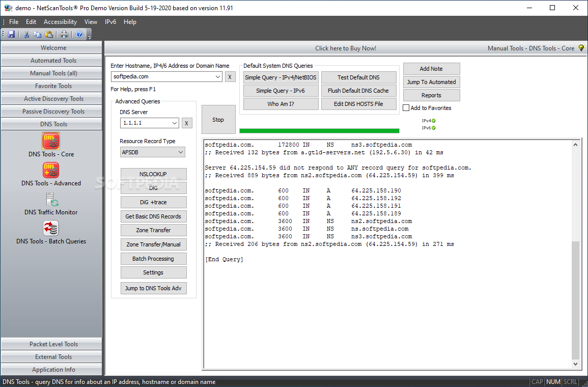Click the Copy toolbar icon

(x=38, y=35)
